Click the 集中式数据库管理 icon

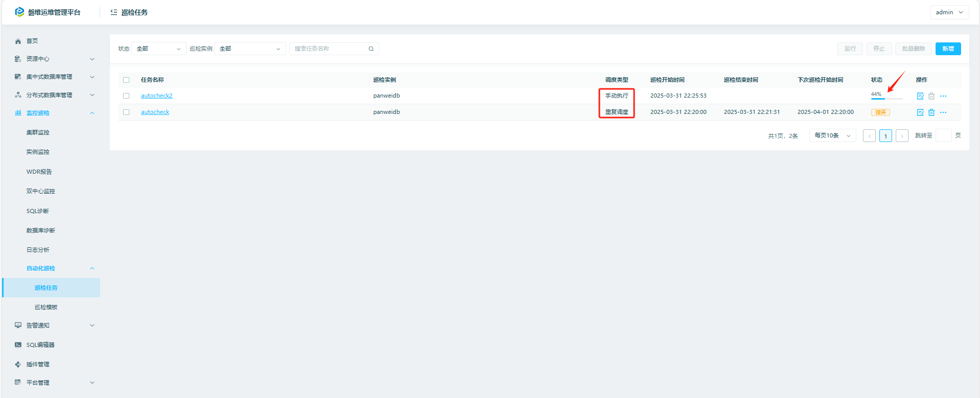[18, 77]
